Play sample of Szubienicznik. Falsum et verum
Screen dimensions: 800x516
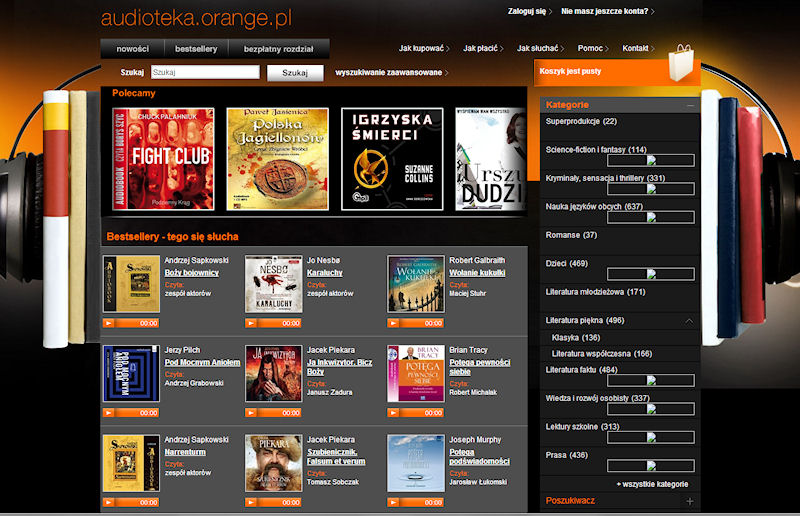(251, 503)
